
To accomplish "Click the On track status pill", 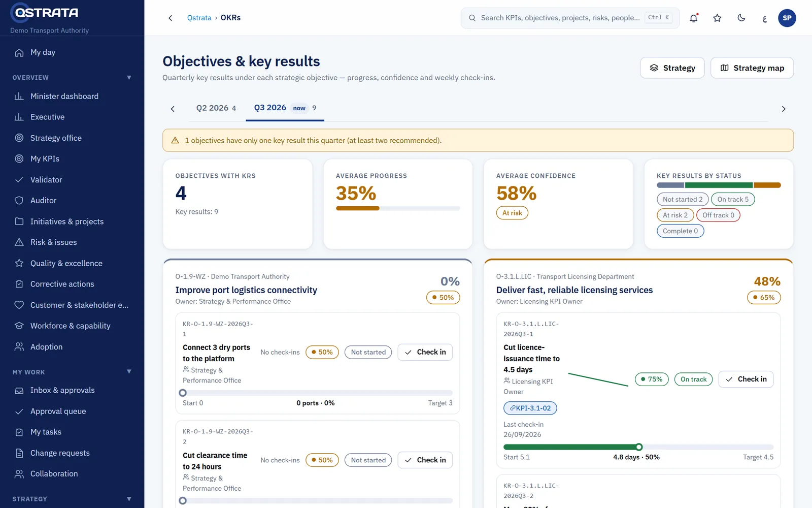I will (x=693, y=379).
